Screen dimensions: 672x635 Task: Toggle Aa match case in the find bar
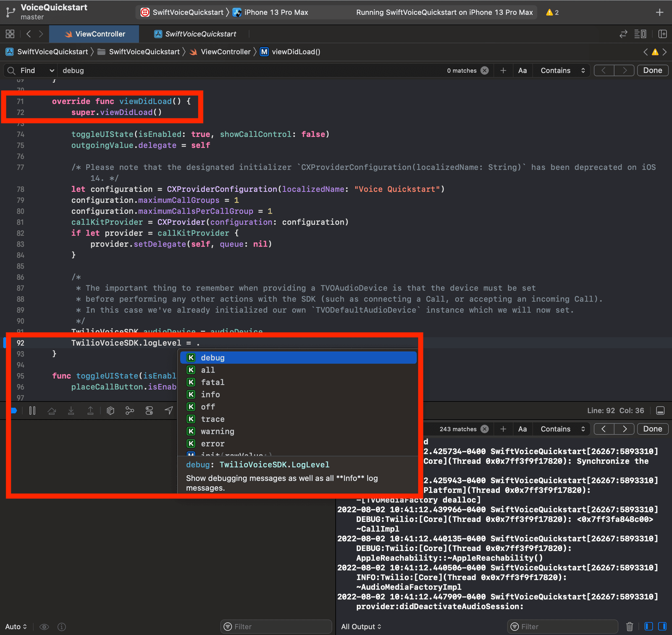(522, 70)
